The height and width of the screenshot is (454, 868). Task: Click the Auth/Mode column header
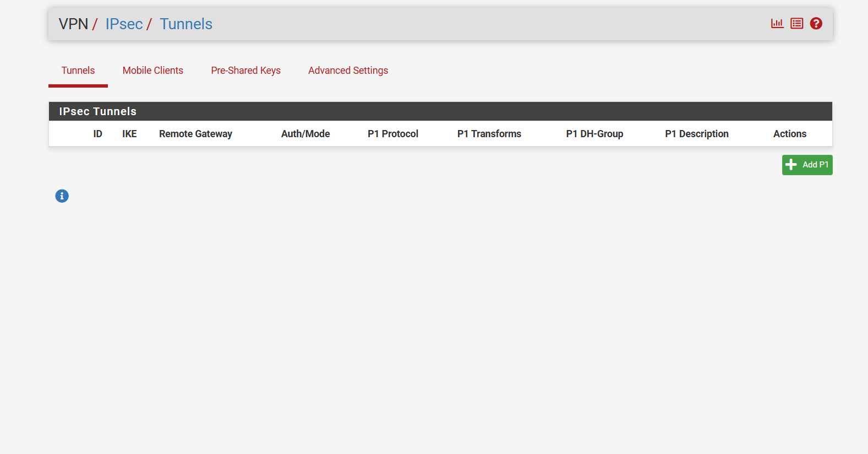(x=305, y=134)
